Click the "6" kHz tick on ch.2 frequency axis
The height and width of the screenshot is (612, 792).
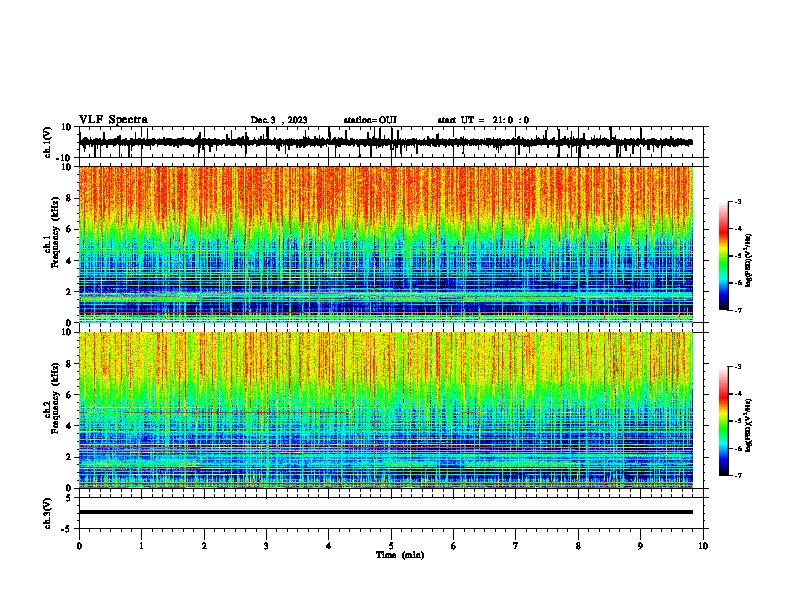pyautogui.click(x=70, y=395)
